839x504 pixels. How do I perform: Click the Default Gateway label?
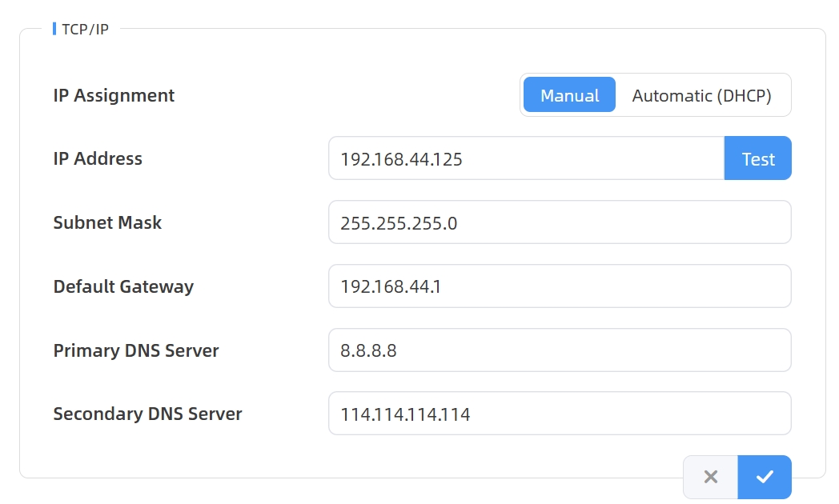tap(123, 286)
